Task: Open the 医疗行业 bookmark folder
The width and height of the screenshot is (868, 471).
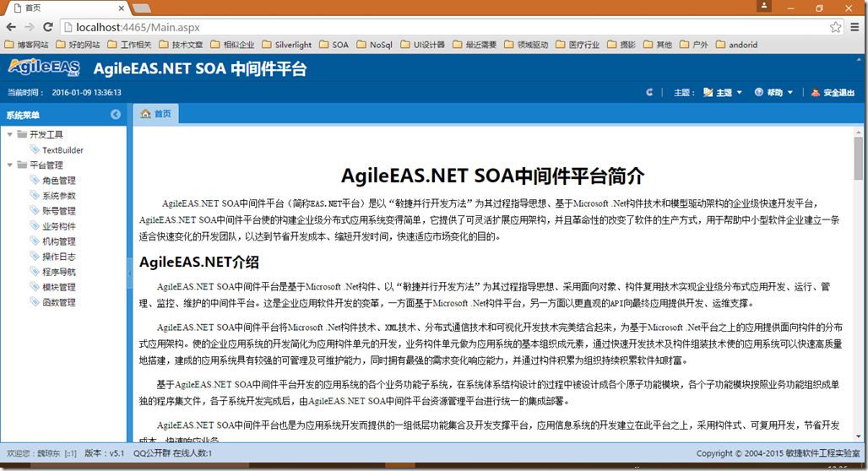Action: point(578,44)
